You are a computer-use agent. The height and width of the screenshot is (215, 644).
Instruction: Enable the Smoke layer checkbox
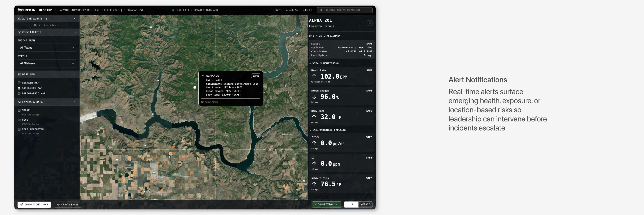pyautogui.click(x=19, y=110)
